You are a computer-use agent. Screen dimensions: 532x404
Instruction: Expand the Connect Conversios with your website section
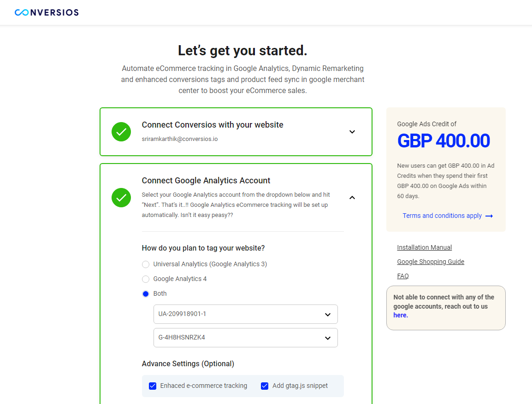coord(352,132)
